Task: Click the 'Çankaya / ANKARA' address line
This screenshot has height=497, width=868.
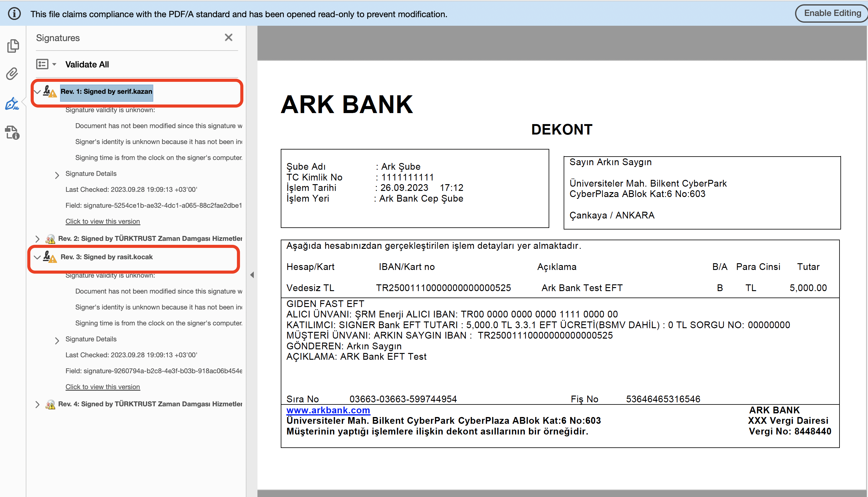Action: tap(612, 215)
